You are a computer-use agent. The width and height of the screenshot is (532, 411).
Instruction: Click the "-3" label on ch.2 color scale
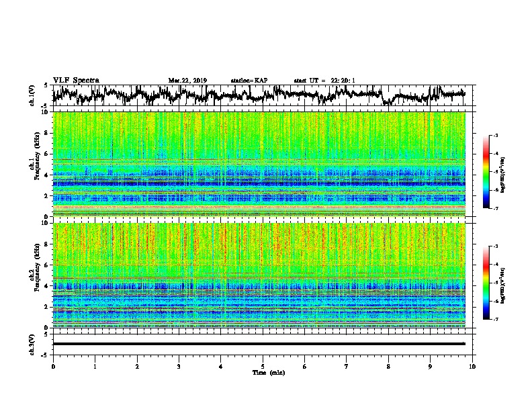tap(495, 246)
